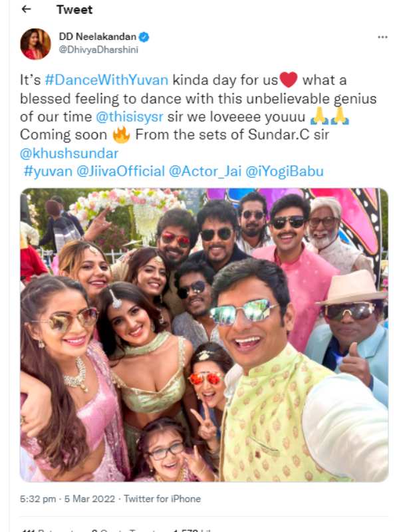
Task: Click the 5 Mar 2022 date
Action: (90, 499)
